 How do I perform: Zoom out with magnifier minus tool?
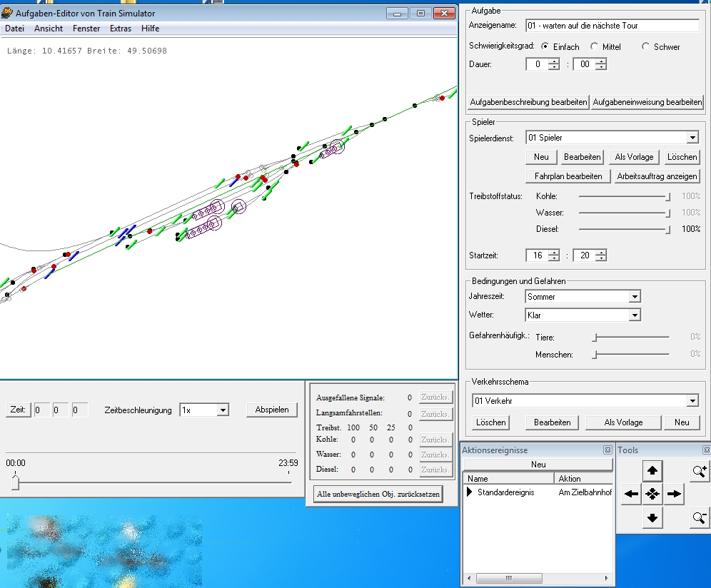pyautogui.click(x=699, y=517)
